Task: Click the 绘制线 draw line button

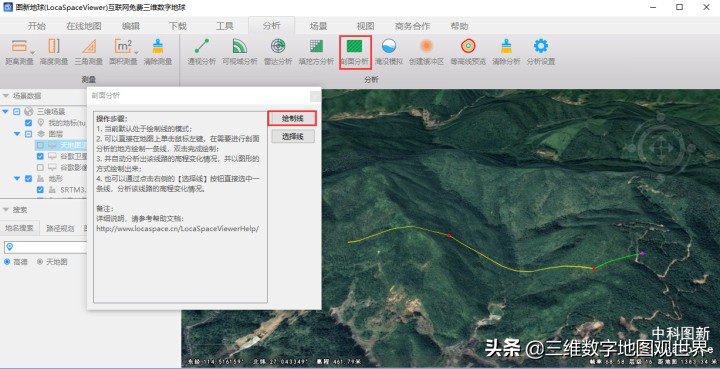Action: 292,118
